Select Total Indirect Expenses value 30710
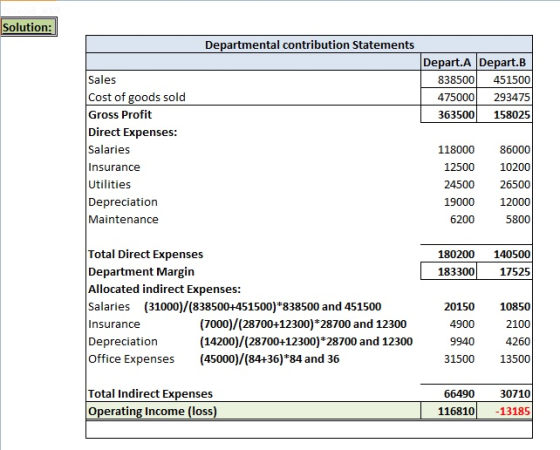Viewport: 560px width, 450px height. click(x=515, y=394)
